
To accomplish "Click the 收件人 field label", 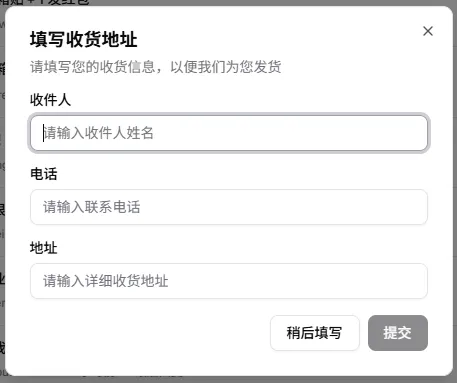I will pos(50,100).
